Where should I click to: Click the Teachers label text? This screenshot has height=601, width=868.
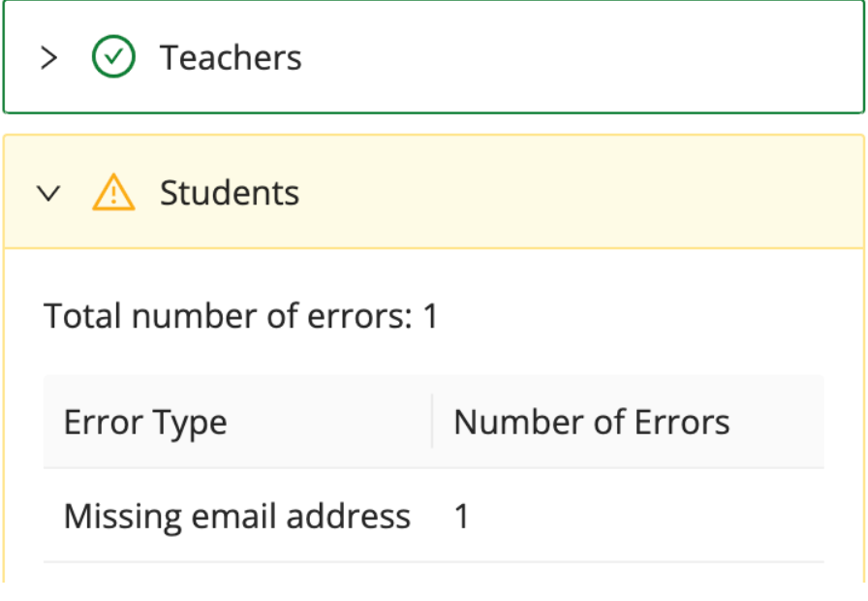(x=230, y=57)
